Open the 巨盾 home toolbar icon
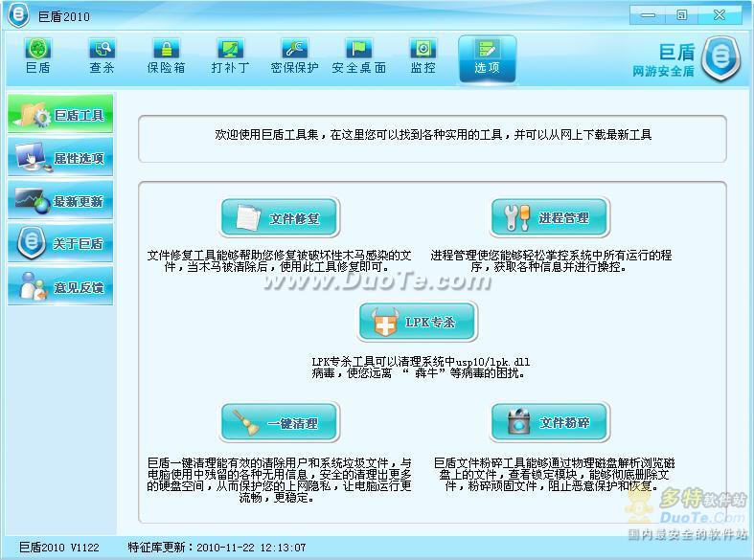The height and width of the screenshot is (560, 754). (37, 56)
